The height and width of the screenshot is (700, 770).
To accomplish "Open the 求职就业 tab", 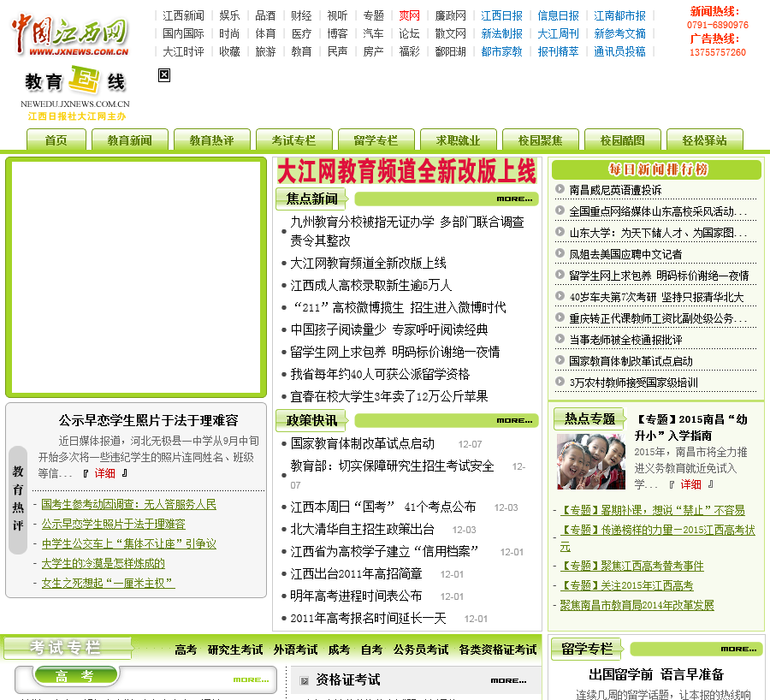I will pyautogui.click(x=459, y=139).
